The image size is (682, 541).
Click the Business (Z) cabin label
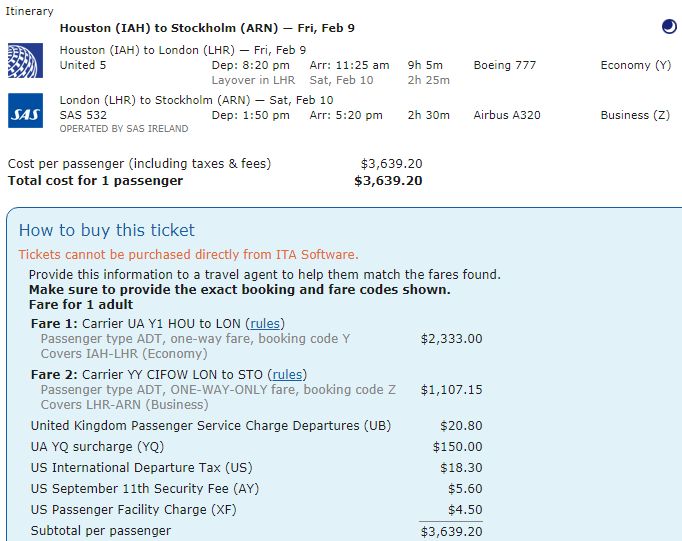pyautogui.click(x=635, y=115)
